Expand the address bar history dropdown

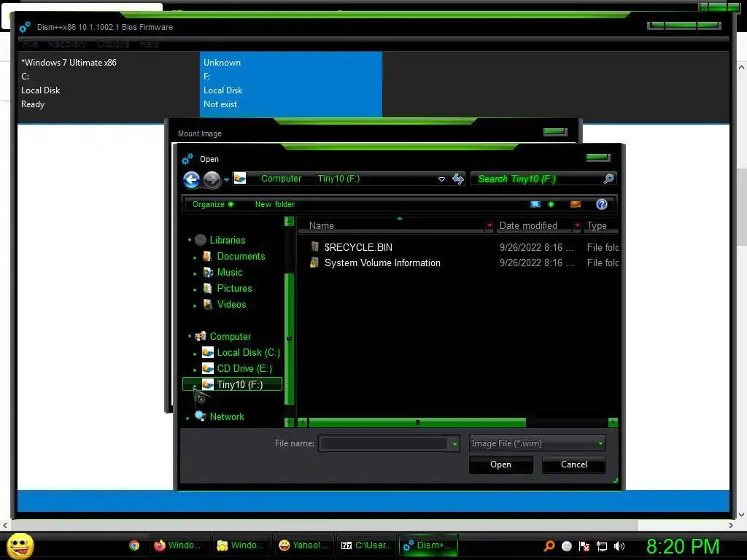tap(441, 179)
